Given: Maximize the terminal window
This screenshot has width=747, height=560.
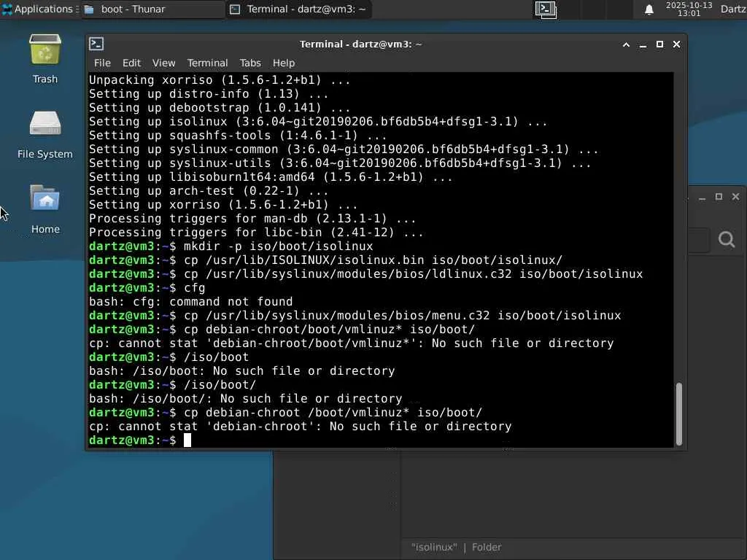Looking at the screenshot, I should tap(659, 44).
